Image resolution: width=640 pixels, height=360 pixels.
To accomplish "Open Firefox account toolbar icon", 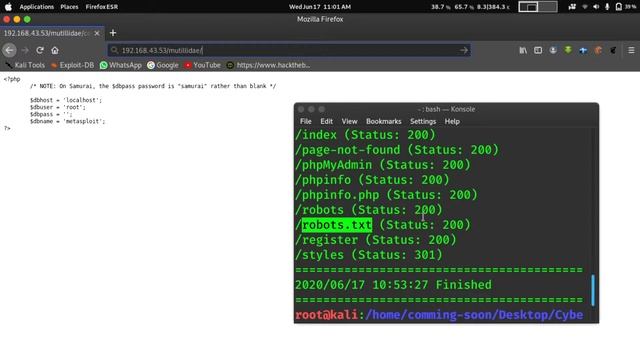I will click(553, 50).
